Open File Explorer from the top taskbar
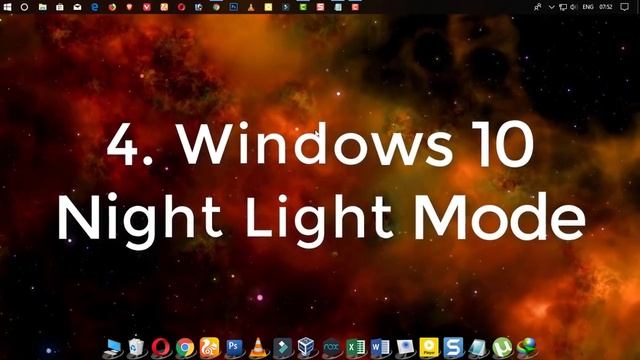Image resolution: width=640 pixels, height=360 pixels. tap(42, 7)
